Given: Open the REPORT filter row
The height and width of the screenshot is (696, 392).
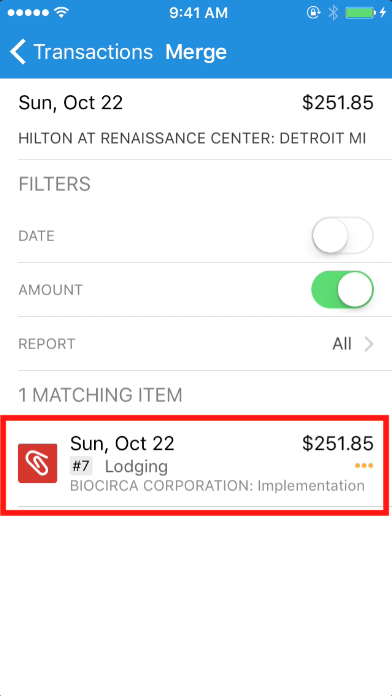Looking at the screenshot, I should click(196, 344).
